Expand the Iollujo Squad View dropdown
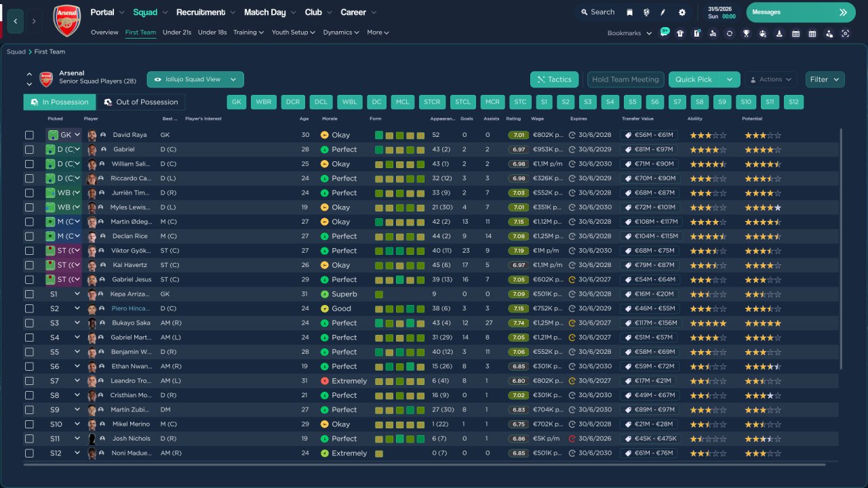The image size is (868, 488). (195, 79)
